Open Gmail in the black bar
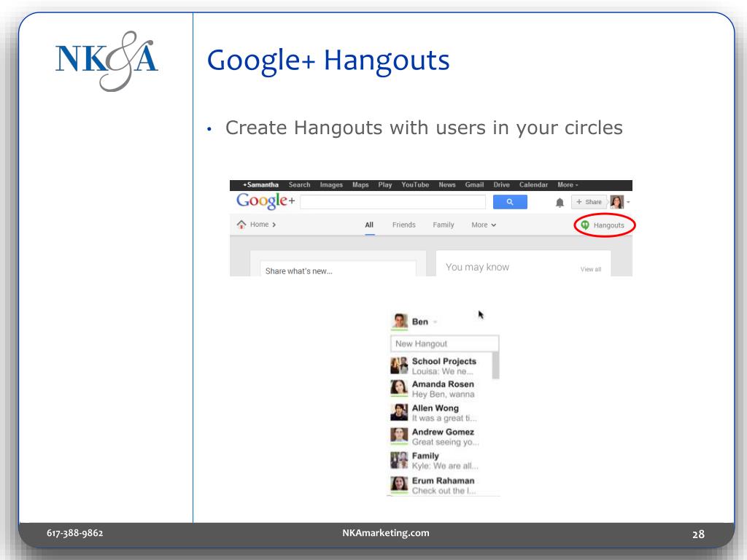 (474, 184)
